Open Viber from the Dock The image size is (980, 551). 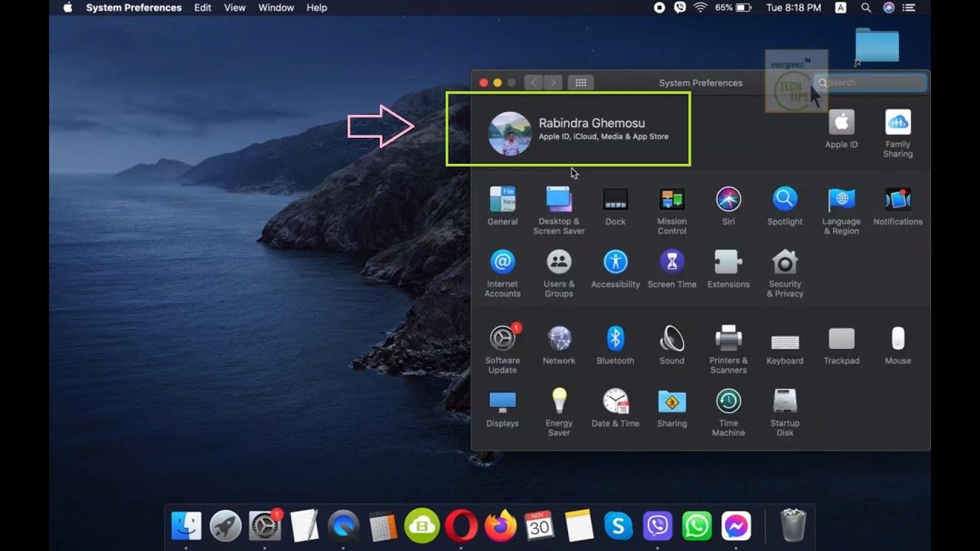657,526
